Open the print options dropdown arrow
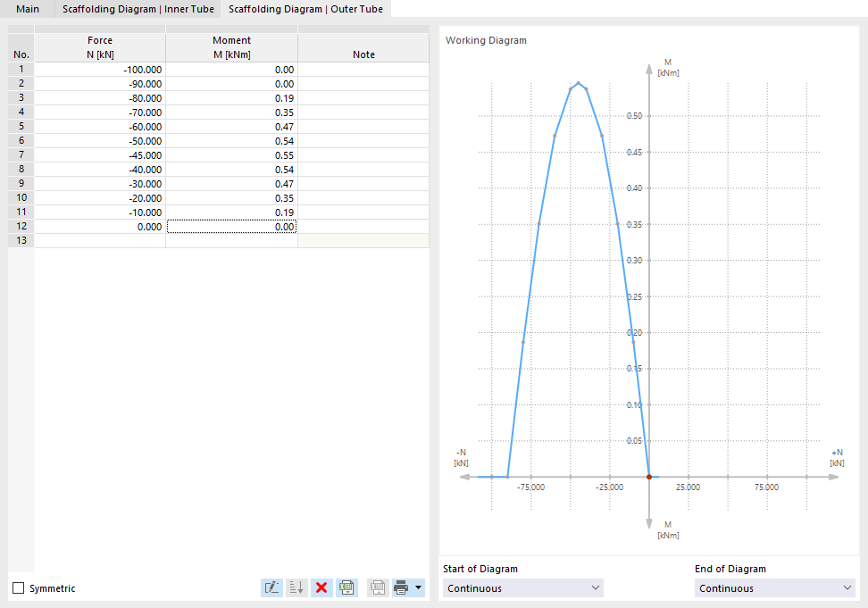The height and width of the screenshot is (608, 868). pyautogui.click(x=419, y=587)
